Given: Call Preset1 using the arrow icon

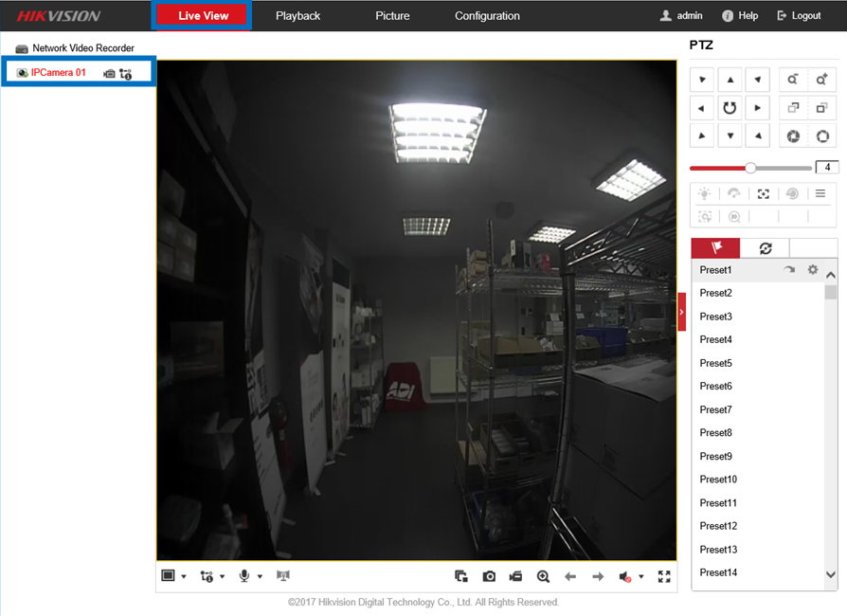Looking at the screenshot, I should tap(789, 270).
